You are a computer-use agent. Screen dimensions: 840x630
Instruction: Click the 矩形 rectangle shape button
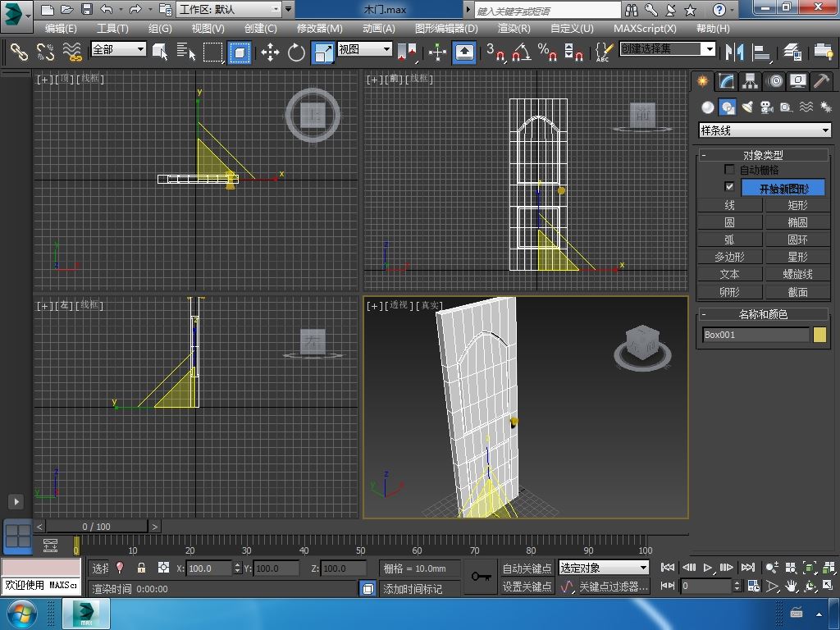797,205
